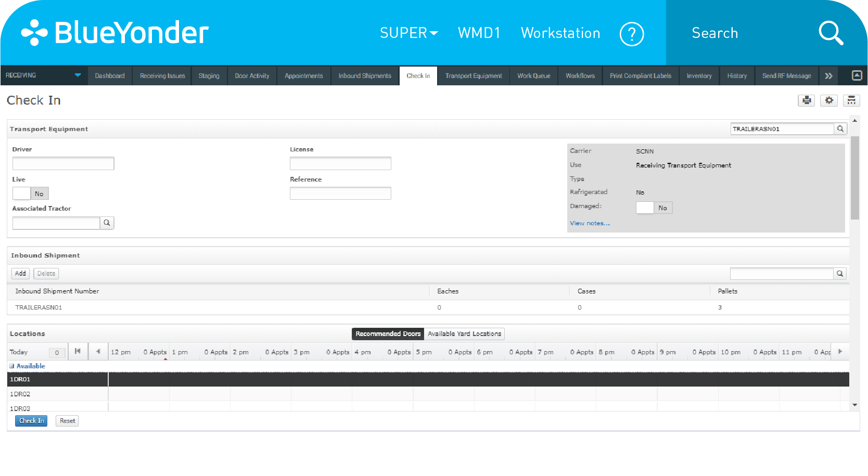The image size is (868, 476).
Task: Open page settings gear icon
Action: (829, 100)
